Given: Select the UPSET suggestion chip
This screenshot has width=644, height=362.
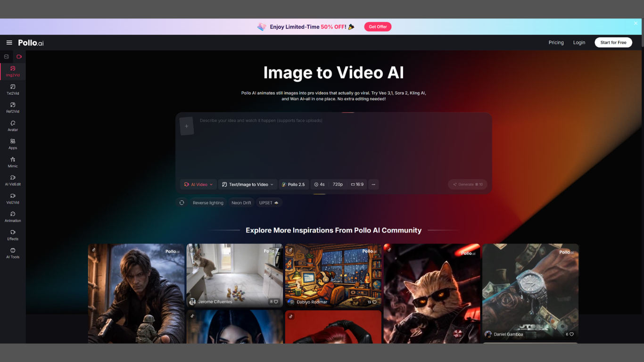Looking at the screenshot, I should click(x=269, y=203).
